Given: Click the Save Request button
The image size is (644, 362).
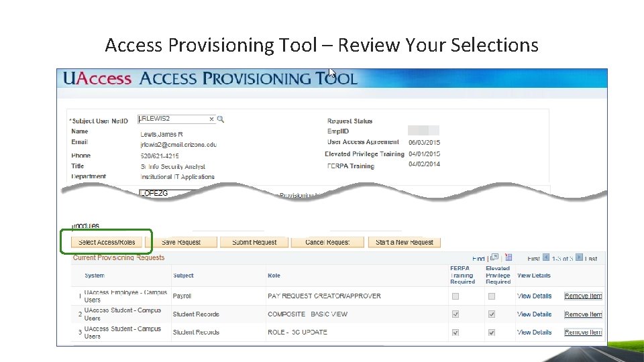Looking at the screenshot, I should 180,242.
